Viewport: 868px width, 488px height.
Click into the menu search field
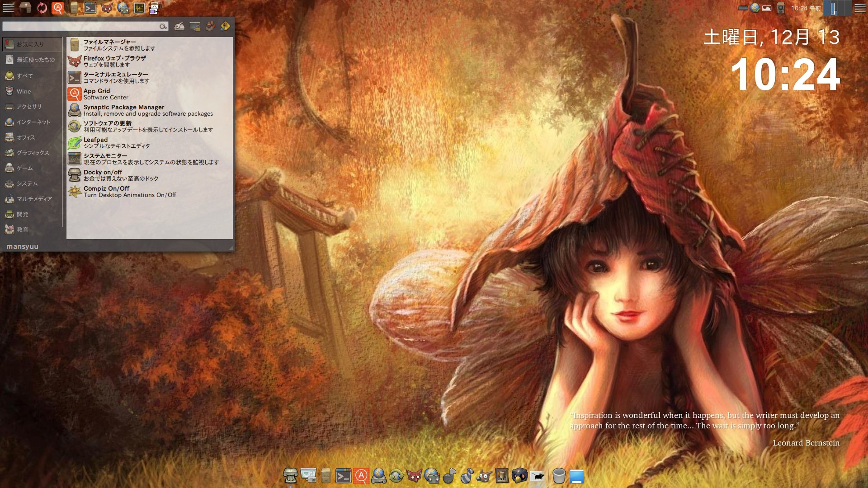tap(85, 27)
